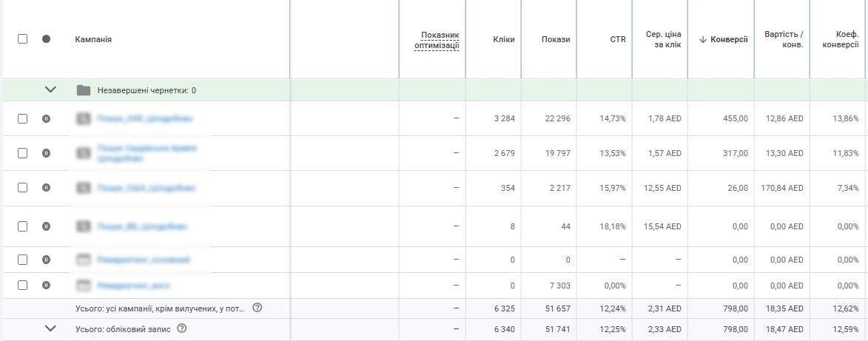Click 'Вартість / конв.' column header

[x=784, y=39]
